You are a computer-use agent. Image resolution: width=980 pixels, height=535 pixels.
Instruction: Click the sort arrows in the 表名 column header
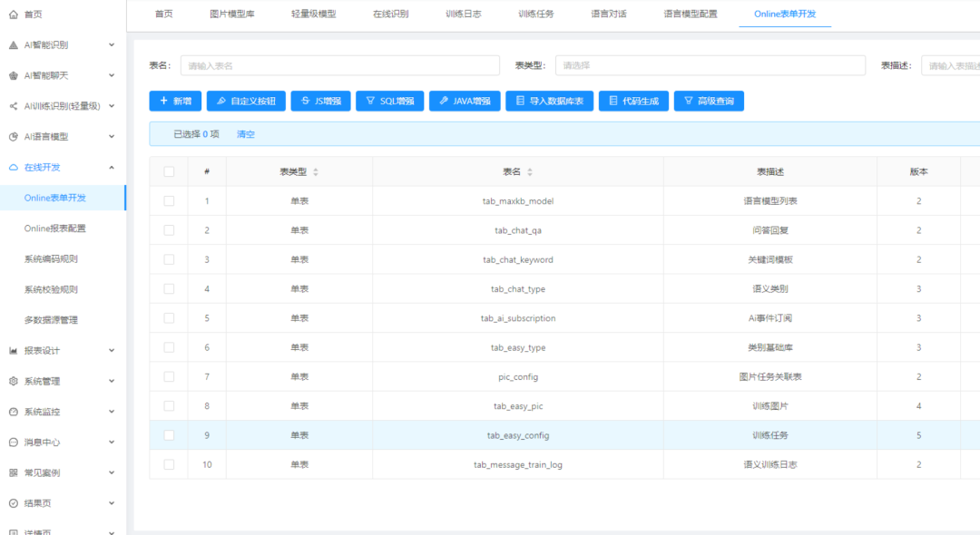pos(530,172)
